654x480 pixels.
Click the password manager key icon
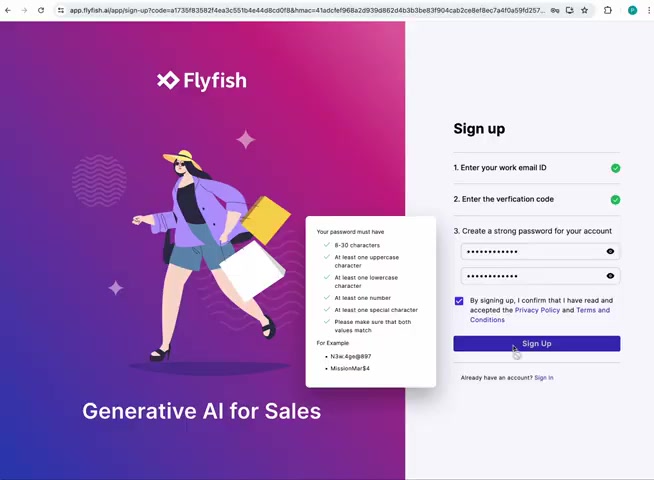pyautogui.click(x=555, y=10)
